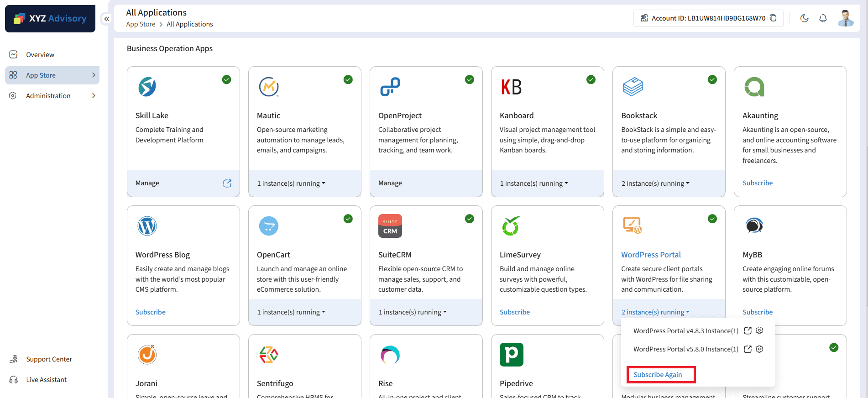Open settings gear for WordPress Portal v5.8.0
The height and width of the screenshot is (398, 868).
(759, 349)
